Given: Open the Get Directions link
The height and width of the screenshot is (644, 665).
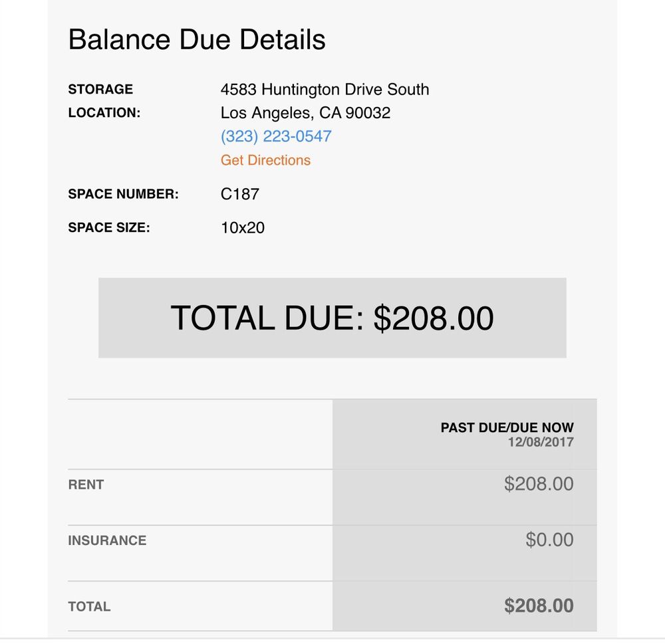Looking at the screenshot, I should tap(265, 160).
